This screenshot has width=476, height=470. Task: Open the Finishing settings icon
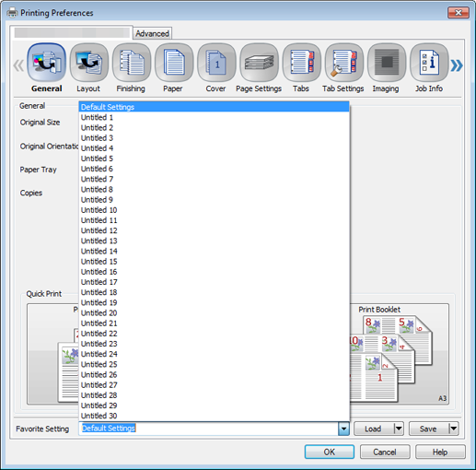click(x=132, y=63)
